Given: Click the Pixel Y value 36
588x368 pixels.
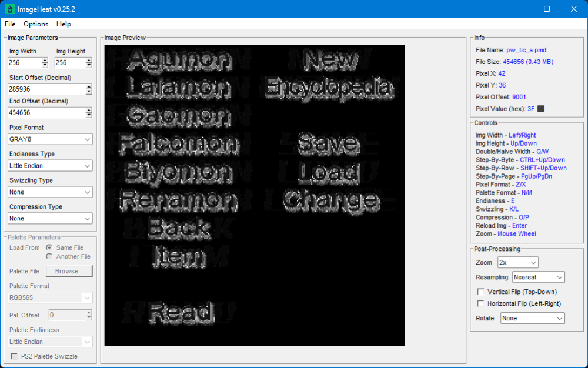Looking at the screenshot, I should 503,85.
